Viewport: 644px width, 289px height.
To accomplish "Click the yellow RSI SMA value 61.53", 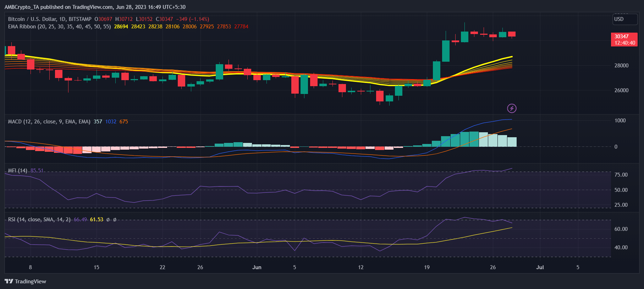I will click(x=97, y=219).
